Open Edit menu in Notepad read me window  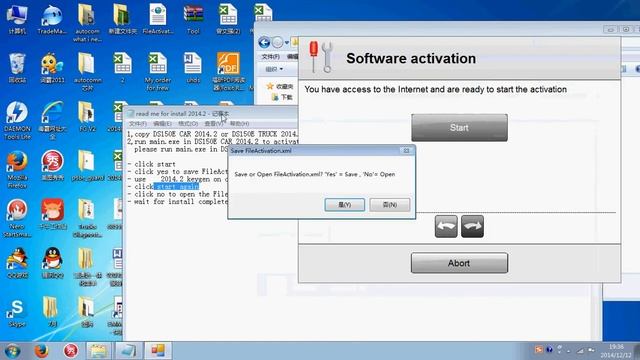[x=162, y=123]
